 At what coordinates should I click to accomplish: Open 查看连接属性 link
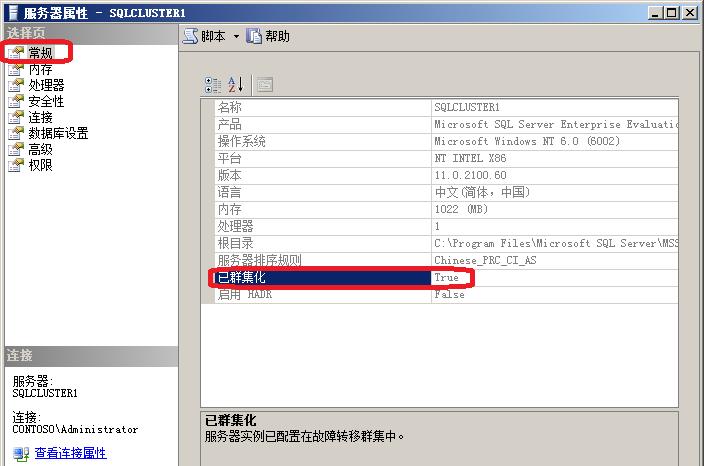tap(70, 453)
